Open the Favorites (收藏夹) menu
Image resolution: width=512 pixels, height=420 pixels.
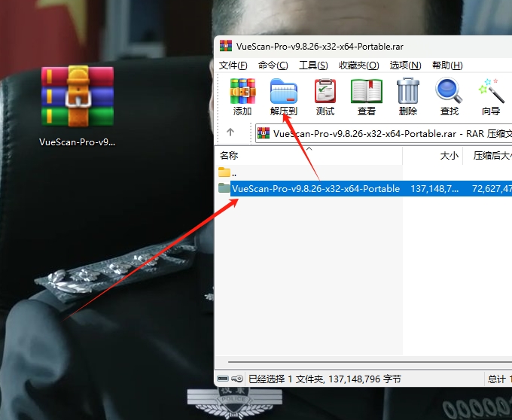pos(359,65)
